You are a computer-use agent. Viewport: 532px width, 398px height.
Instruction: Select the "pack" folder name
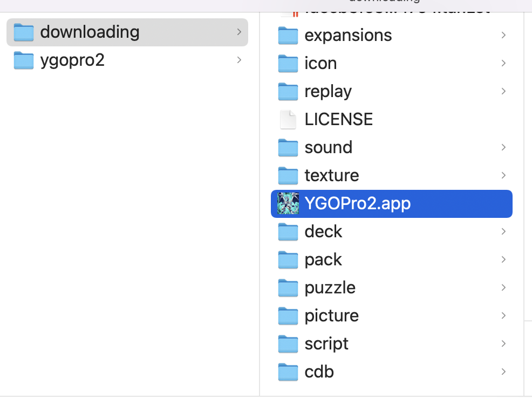323,260
